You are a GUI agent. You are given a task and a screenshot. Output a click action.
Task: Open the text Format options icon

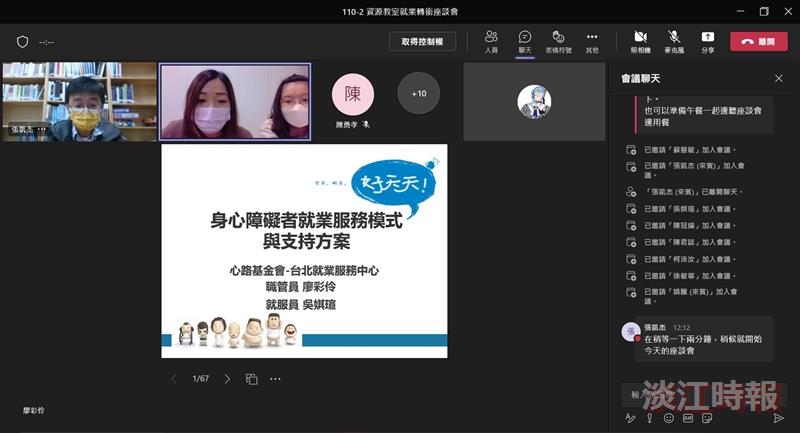[x=631, y=418]
